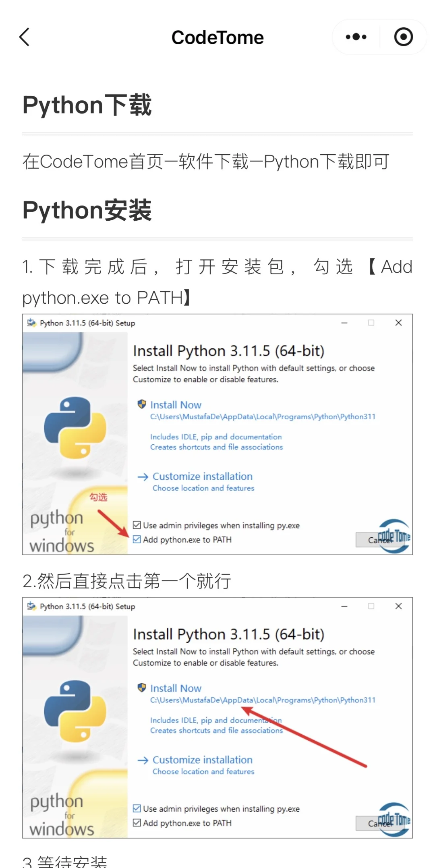The height and width of the screenshot is (868, 435).
Task: Click Install Now in first setup screenshot
Action: tap(176, 405)
